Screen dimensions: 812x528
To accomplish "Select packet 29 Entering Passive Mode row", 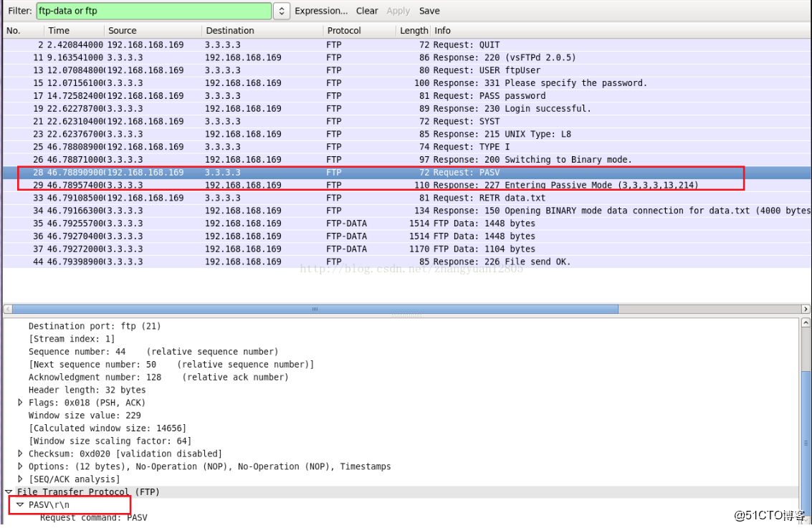I will [406, 185].
